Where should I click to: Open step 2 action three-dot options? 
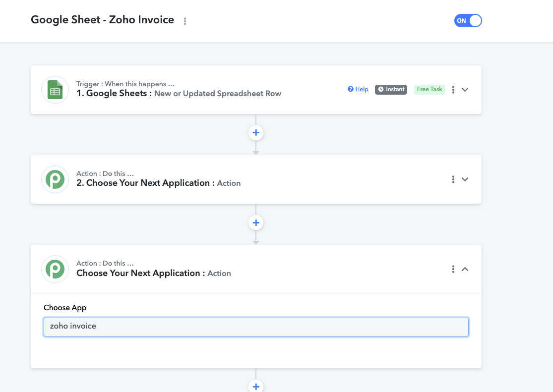(453, 179)
